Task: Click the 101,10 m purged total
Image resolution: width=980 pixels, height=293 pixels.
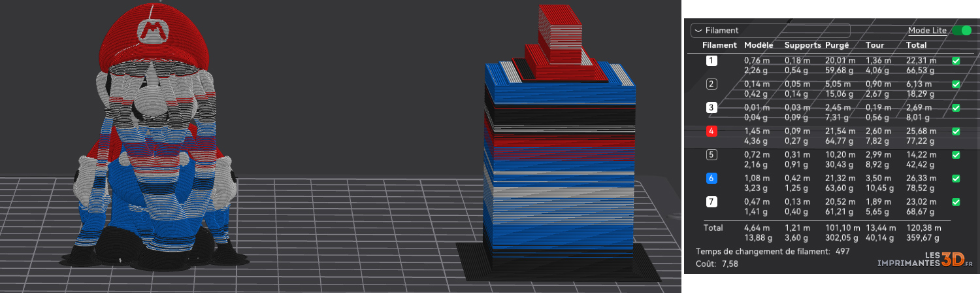Action: pos(843,228)
